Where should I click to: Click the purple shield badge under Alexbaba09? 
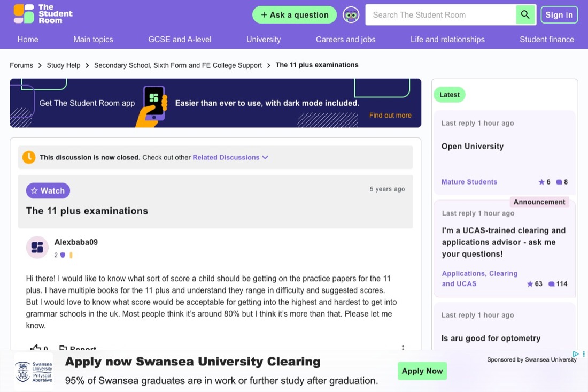point(63,255)
